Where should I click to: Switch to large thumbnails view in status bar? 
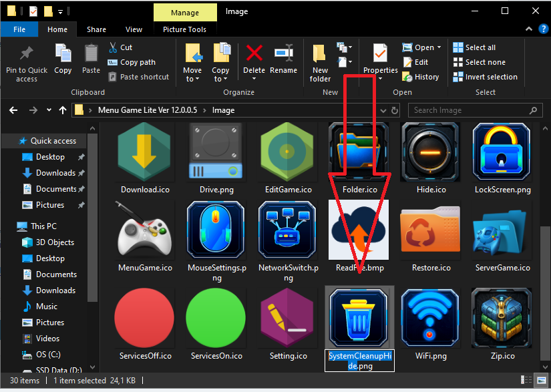(541, 380)
